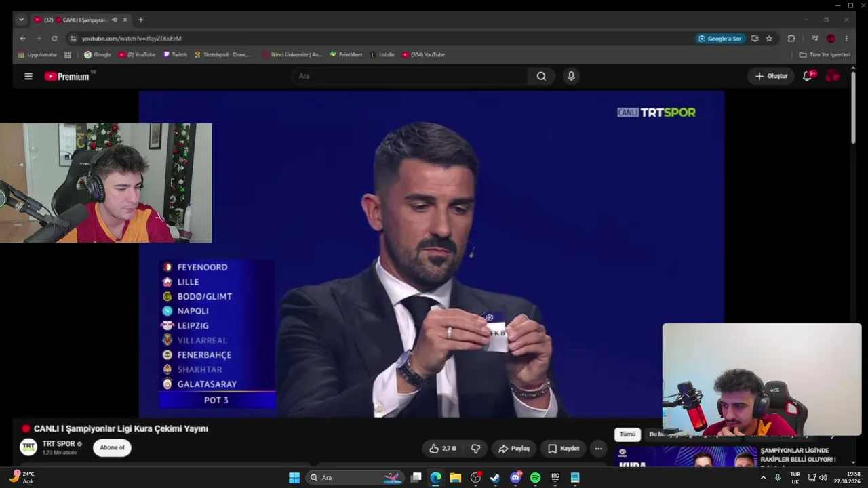Viewport: 868px width, 488px height.
Task: Open Spotify from the taskbar
Action: [535, 478]
